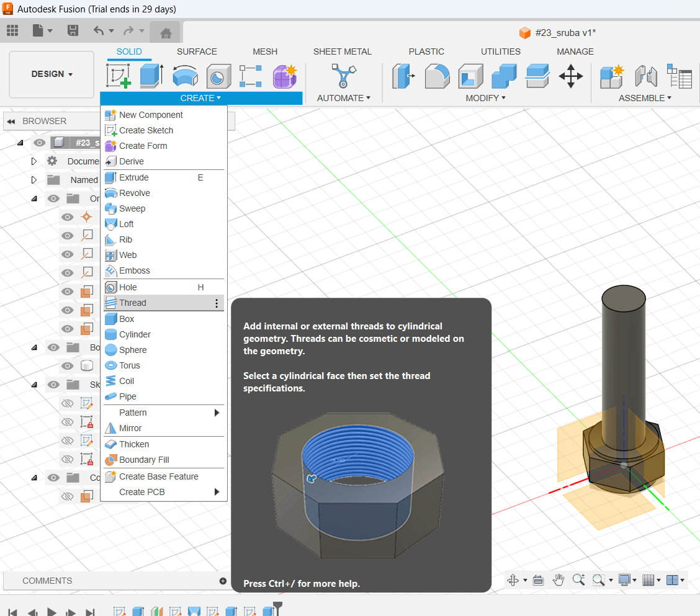Click the Look At navigation icon
The width and height of the screenshot is (700, 616).
(539, 580)
